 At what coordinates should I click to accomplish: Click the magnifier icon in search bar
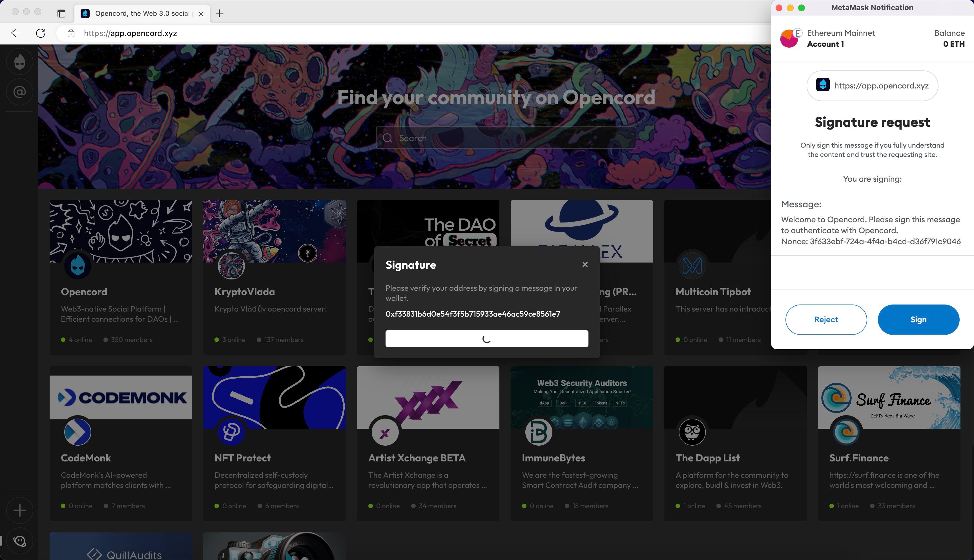[387, 138]
